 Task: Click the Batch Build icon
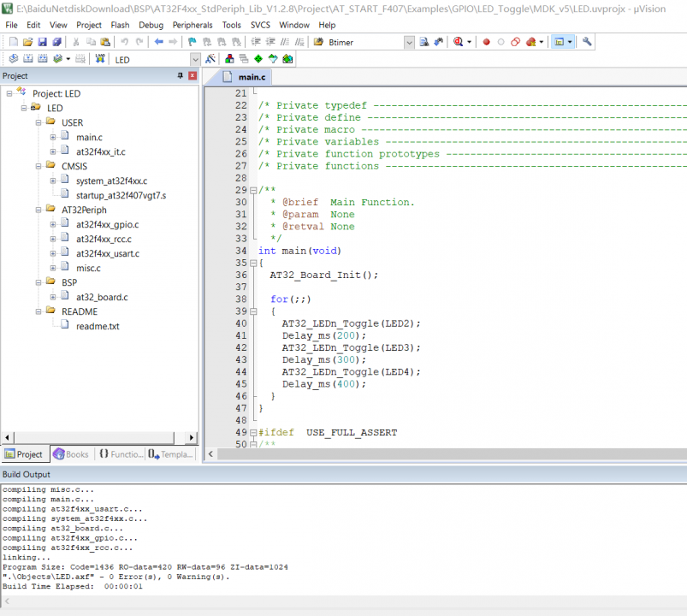tap(57, 59)
